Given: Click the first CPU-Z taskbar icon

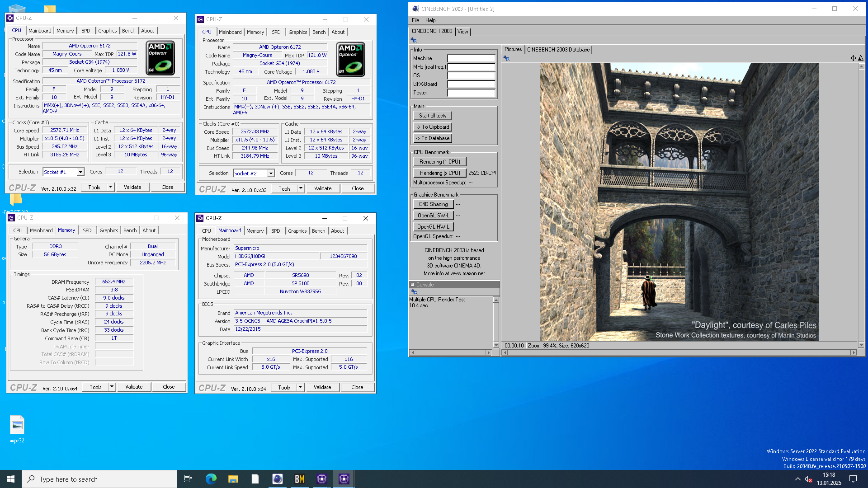Looking at the screenshot, I should click(322, 479).
